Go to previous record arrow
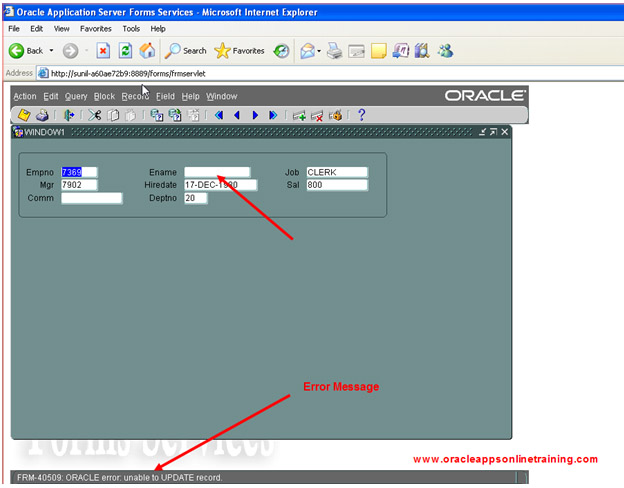 pos(237,115)
